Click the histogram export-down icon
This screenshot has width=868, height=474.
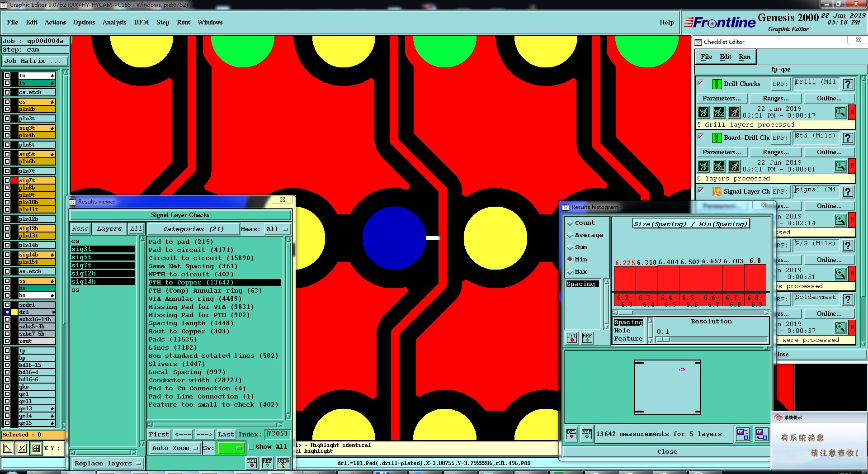pyautogui.click(x=742, y=434)
